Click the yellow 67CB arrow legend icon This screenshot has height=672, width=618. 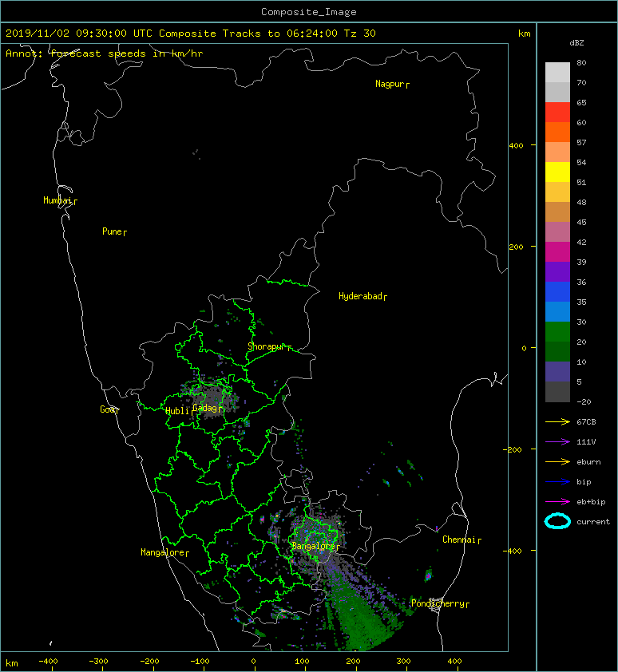pyautogui.click(x=557, y=422)
